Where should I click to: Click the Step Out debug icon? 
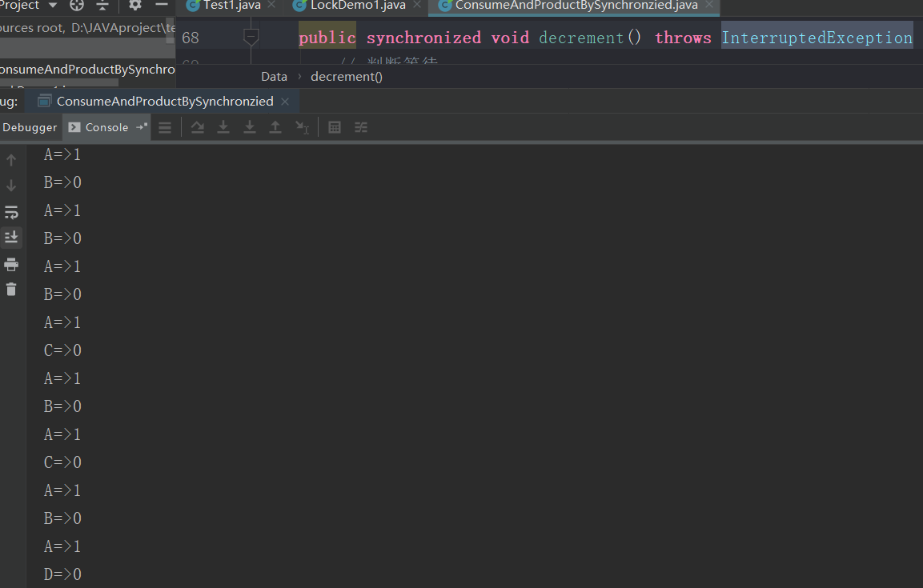click(275, 127)
